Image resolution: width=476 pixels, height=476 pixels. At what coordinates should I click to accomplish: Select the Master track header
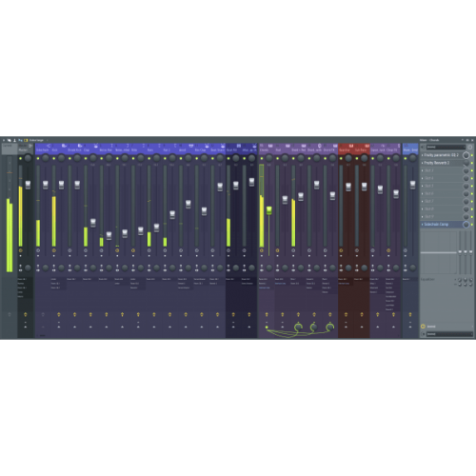[x=26, y=149]
